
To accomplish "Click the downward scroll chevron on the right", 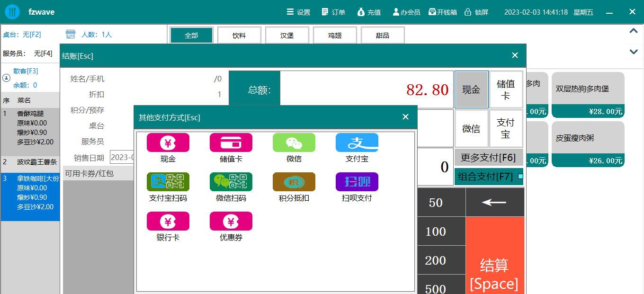I will click(x=633, y=52).
